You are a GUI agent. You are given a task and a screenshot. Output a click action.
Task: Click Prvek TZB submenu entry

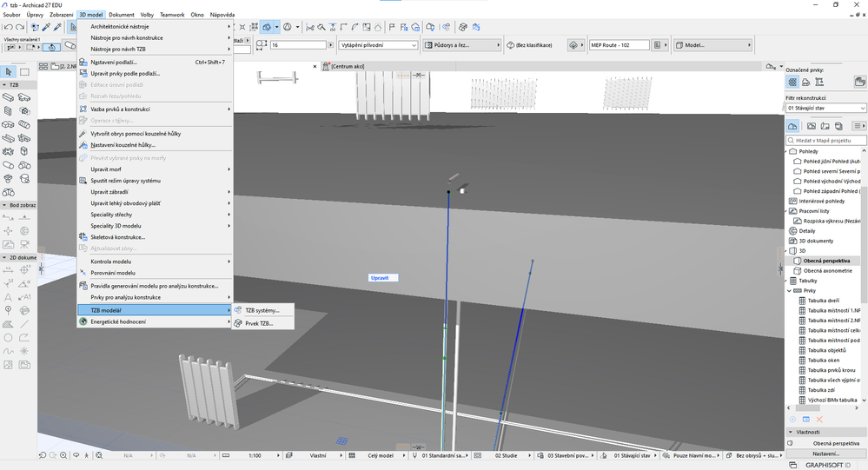pyautogui.click(x=259, y=323)
